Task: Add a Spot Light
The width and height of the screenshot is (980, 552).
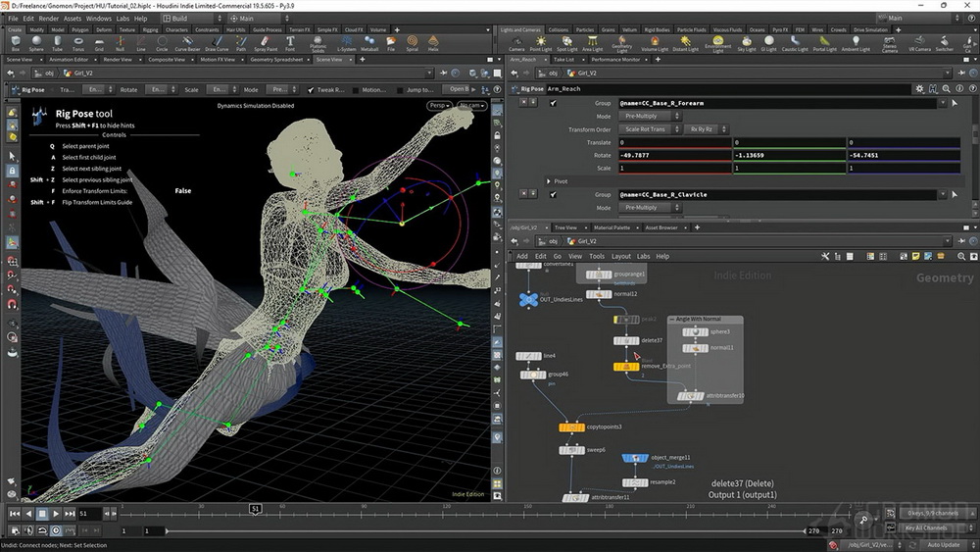Action: tap(566, 43)
